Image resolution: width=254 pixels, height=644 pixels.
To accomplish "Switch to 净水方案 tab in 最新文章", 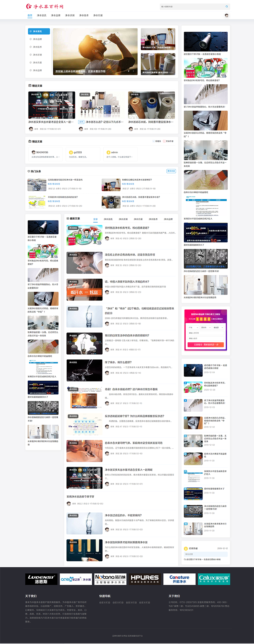I will (138, 219).
